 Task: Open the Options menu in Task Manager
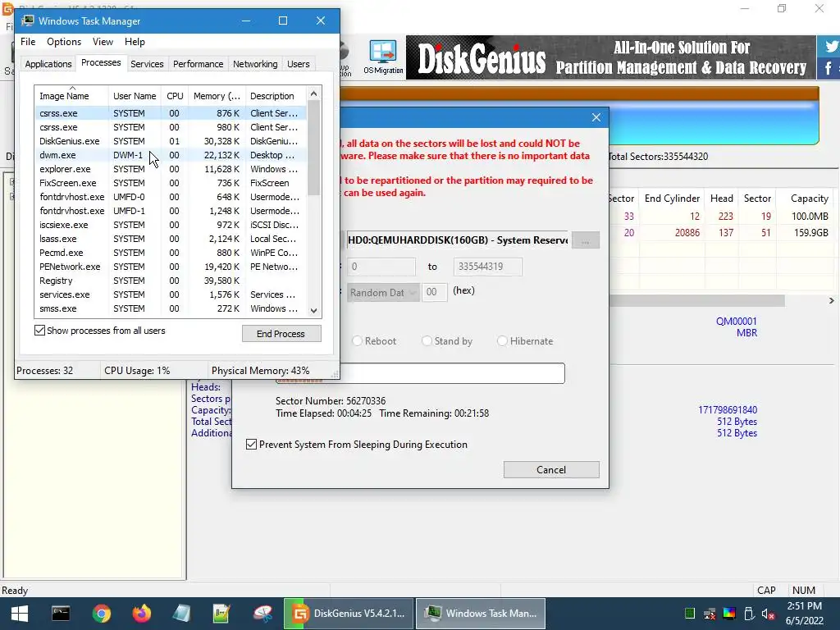click(64, 42)
